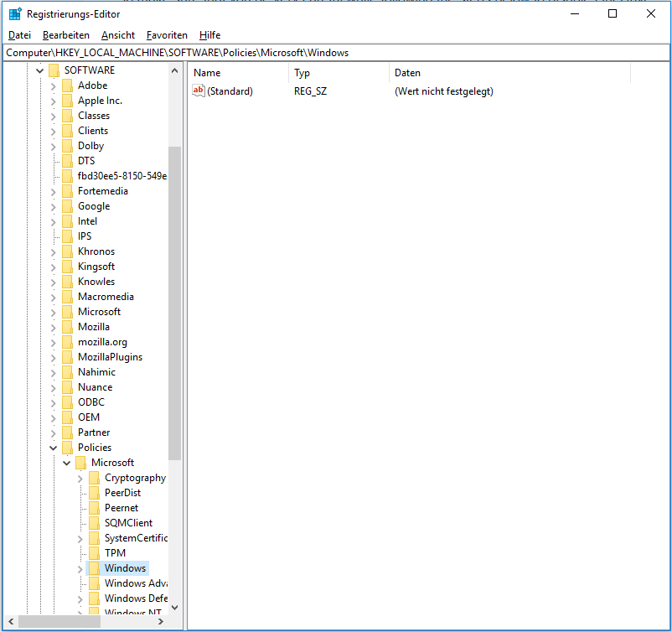Expand the mozilla.org key
This screenshot has width=672, height=632.
[x=53, y=343]
